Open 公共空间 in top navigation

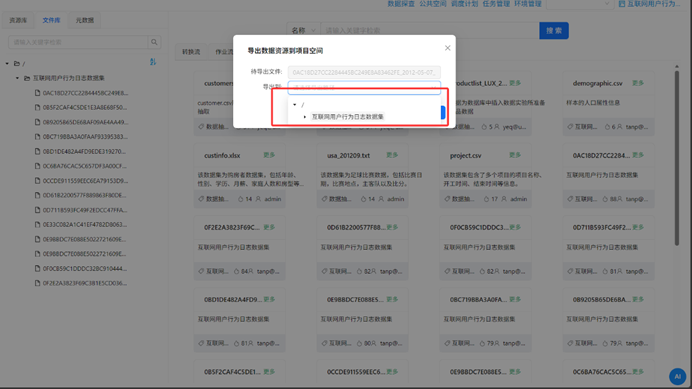tap(433, 4)
